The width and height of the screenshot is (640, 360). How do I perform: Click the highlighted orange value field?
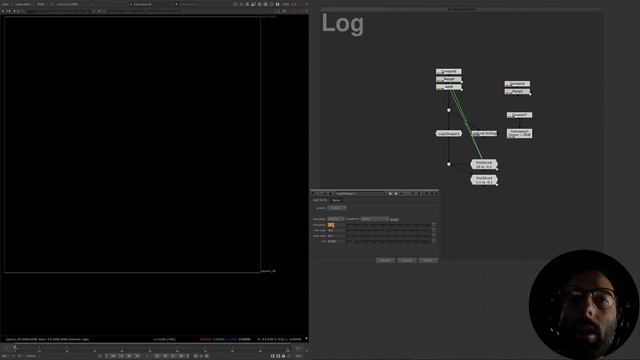pyautogui.click(x=336, y=225)
